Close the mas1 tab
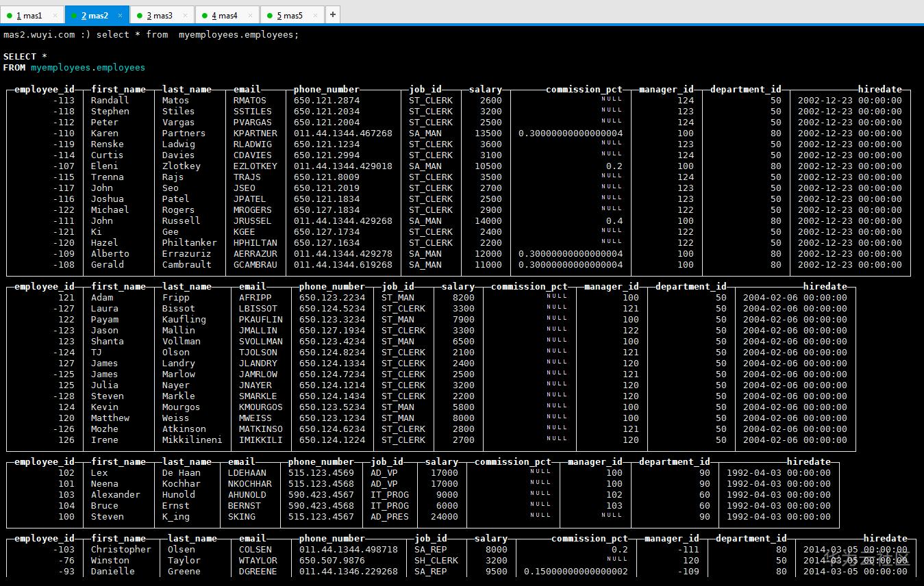The image size is (924, 586). click(x=55, y=15)
